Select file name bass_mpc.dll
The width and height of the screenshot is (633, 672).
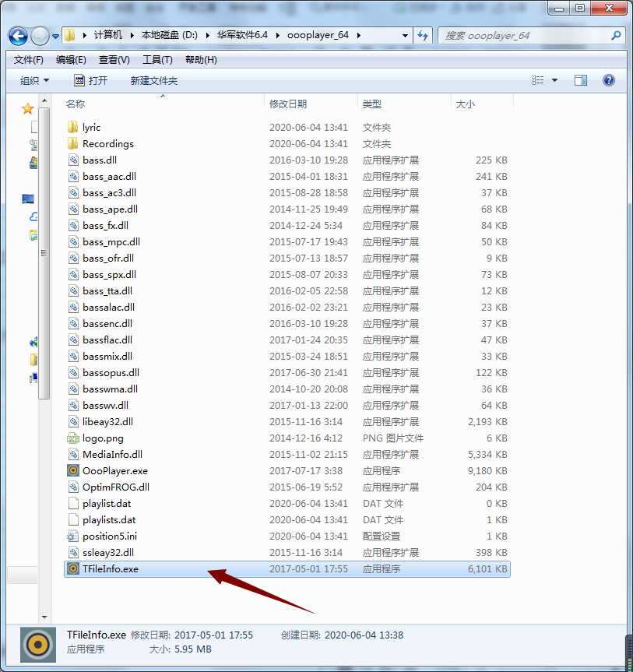(111, 241)
